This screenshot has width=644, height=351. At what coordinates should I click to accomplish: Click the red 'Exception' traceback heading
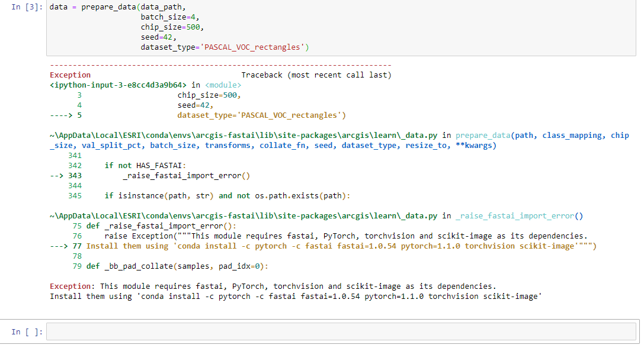(71, 75)
